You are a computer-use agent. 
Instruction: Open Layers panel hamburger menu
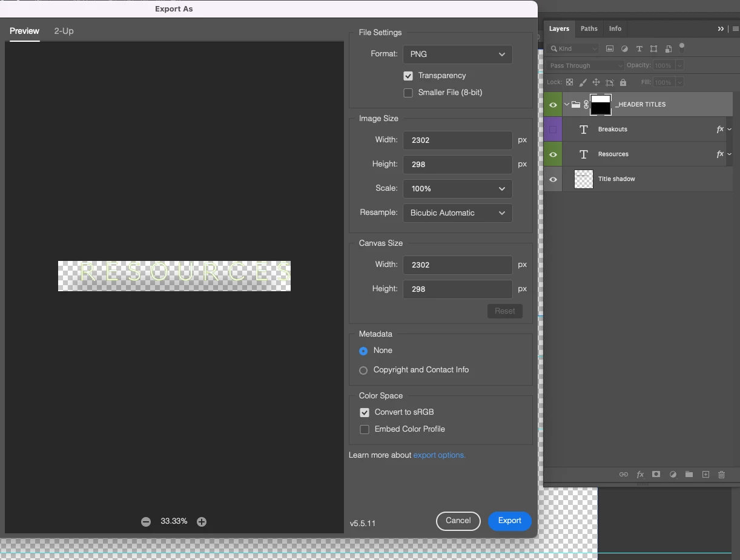click(x=736, y=28)
